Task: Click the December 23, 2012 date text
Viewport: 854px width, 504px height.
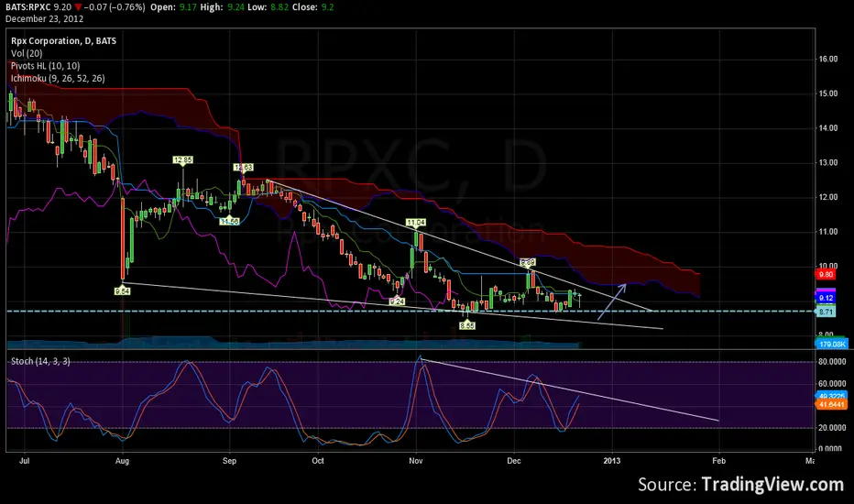Action: pyautogui.click(x=45, y=18)
